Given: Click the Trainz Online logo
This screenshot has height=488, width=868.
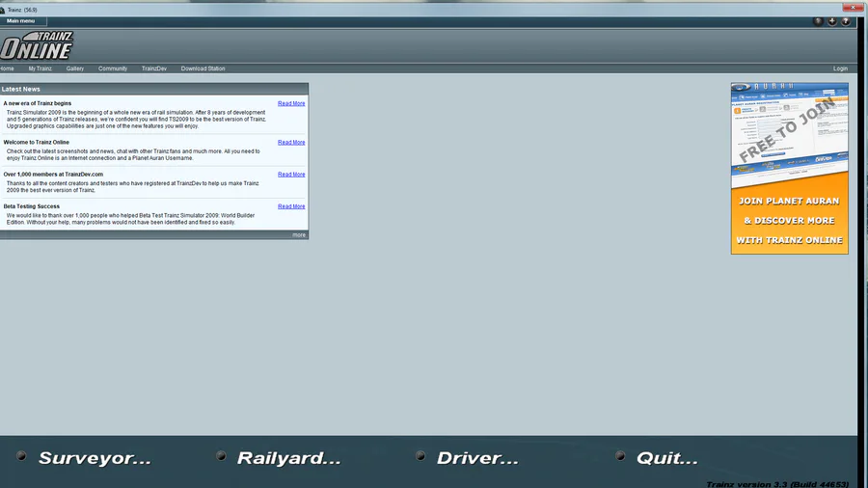Looking at the screenshot, I should (37, 44).
